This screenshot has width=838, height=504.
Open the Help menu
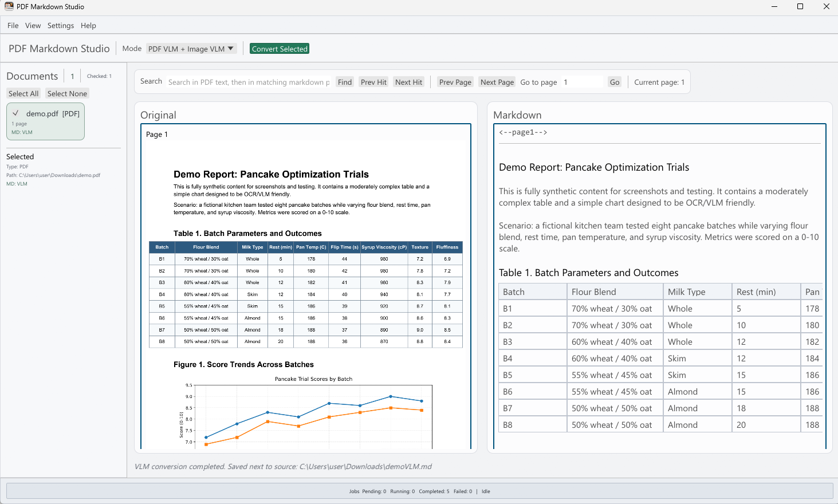(88, 25)
